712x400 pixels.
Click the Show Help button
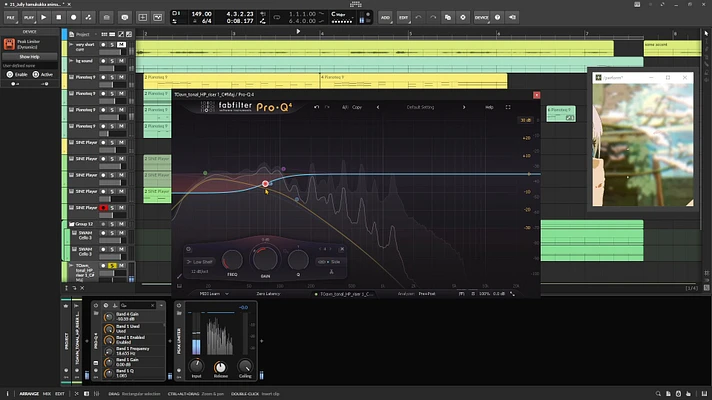[x=30, y=57]
